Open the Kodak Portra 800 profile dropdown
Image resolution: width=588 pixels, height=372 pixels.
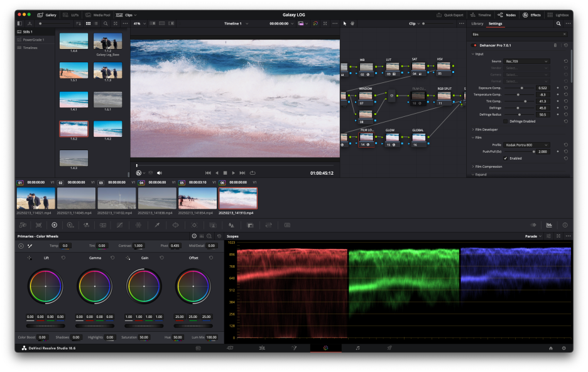coord(526,145)
